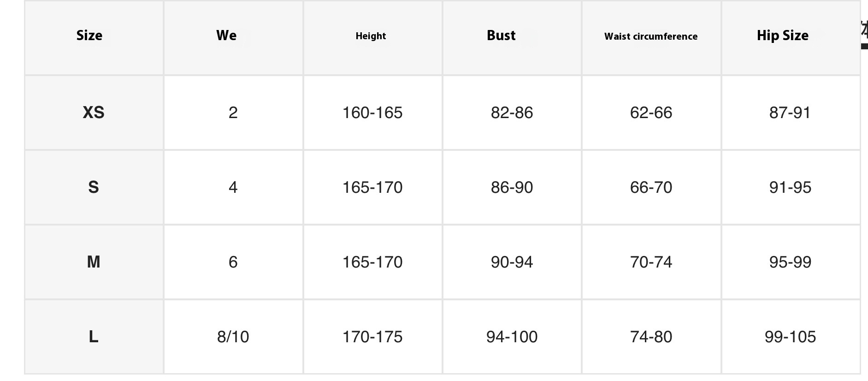Select the 94-100 bust cell
The image size is (868, 381).
coord(512,337)
